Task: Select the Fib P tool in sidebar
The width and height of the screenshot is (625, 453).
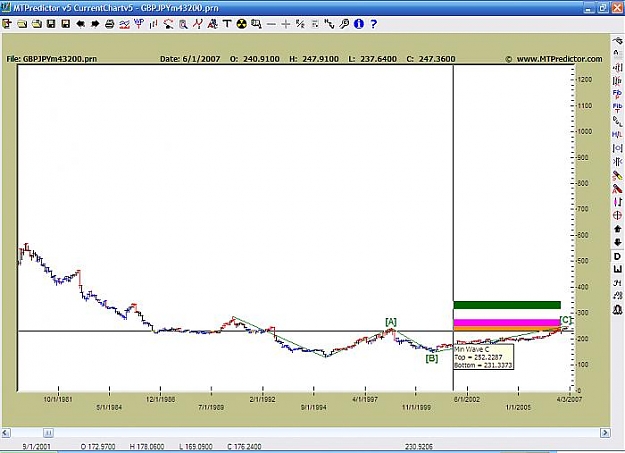Action: point(617,94)
